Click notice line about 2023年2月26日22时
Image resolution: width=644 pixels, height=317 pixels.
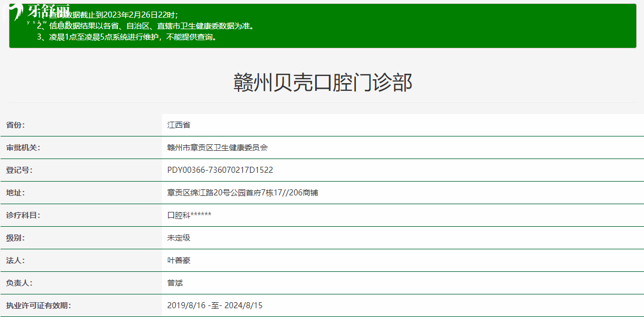[107, 15]
